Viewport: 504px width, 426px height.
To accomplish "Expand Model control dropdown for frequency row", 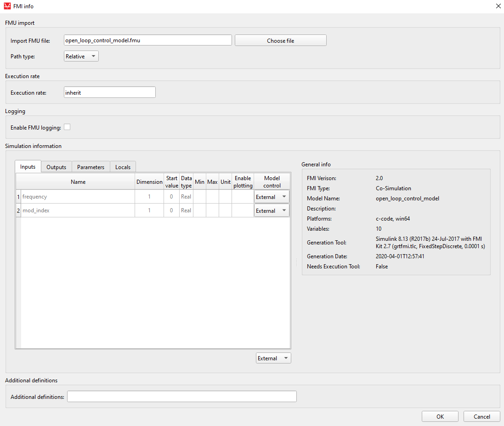I will pos(272,197).
